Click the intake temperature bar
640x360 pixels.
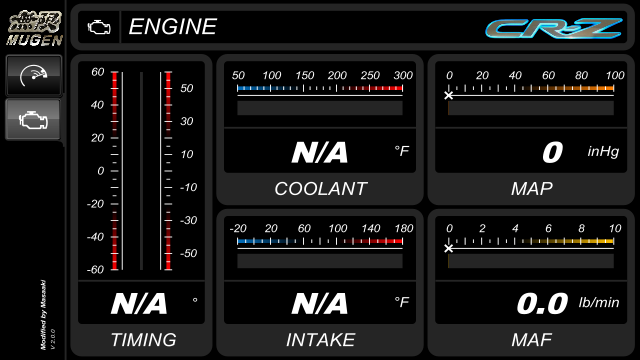tap(320, 261)
